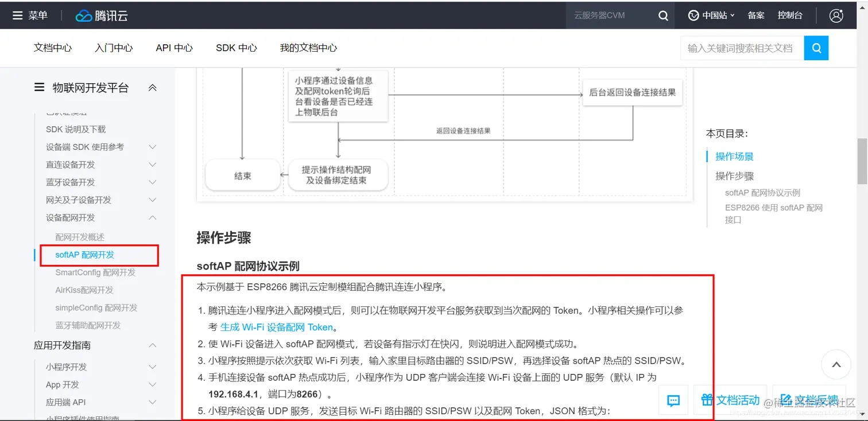Viewport: 868px width, 421px height.
Task: Click the softAP 配网协议示例 heading
Action: pos(248,266)
